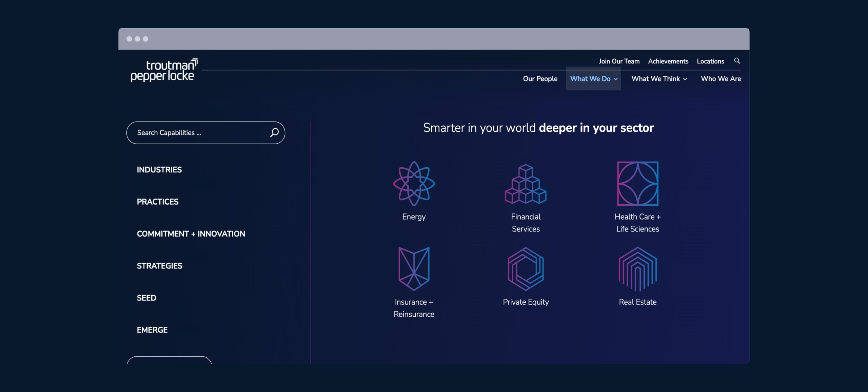Select the Health Care + Life Sciences icon

637,184
